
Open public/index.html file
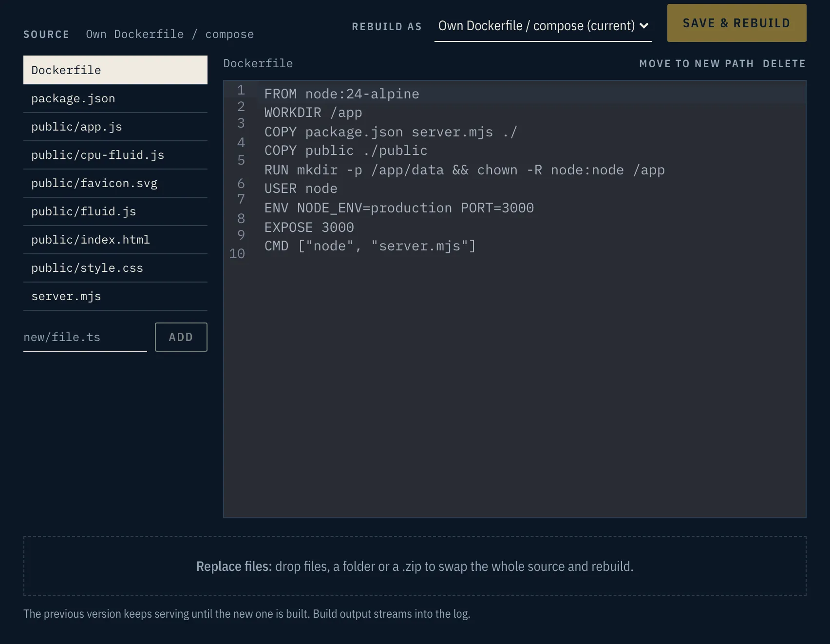[x=115, y=240]
